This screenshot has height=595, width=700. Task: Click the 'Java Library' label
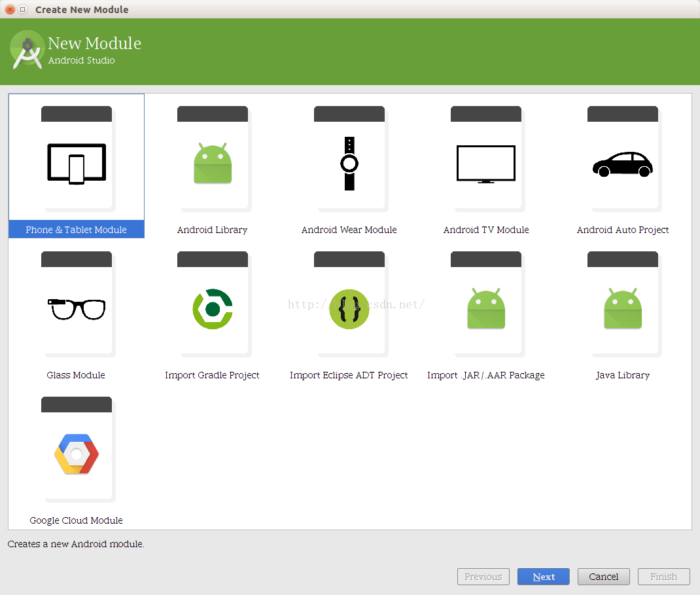tap(622, 375)
